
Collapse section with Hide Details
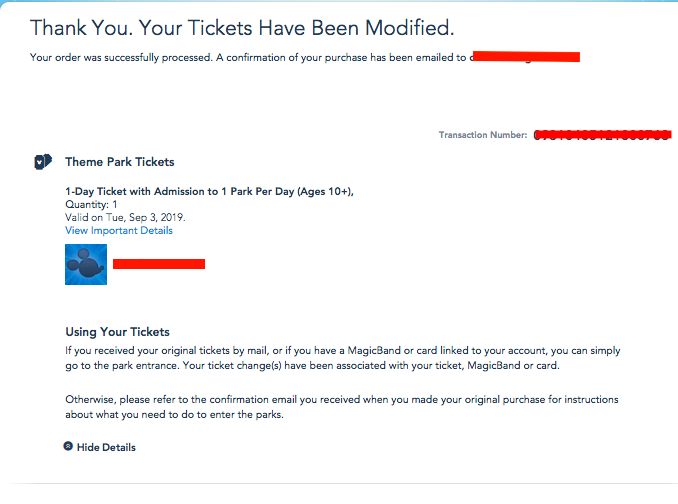(x=99, y=447)
